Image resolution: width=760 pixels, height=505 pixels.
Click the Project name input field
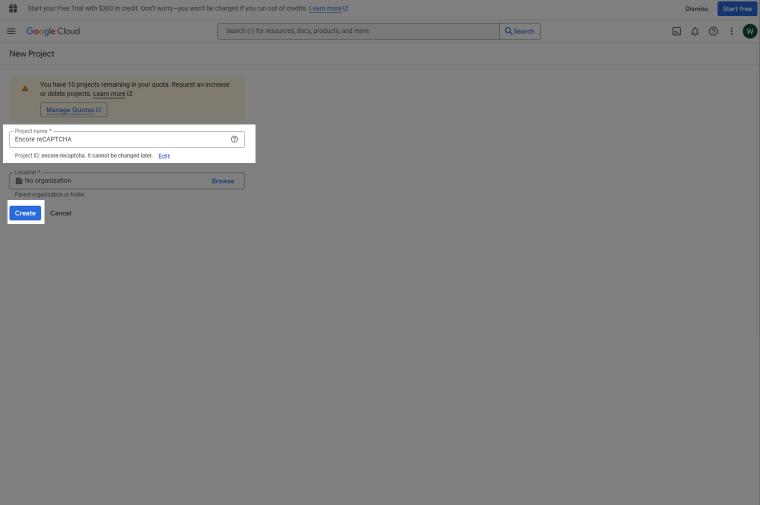pyautogui.click(x=120, y=139)
